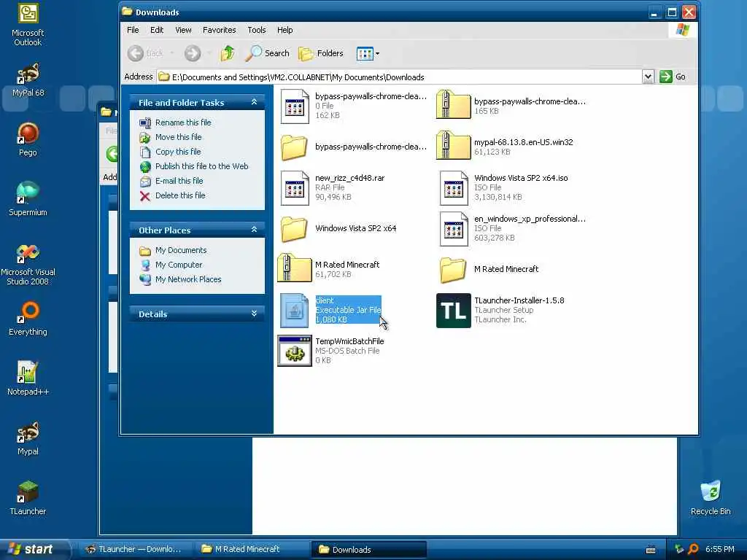747x560 pixels.
Task: Select the Notepad++ desktop icon
Action: coord(28,378)
